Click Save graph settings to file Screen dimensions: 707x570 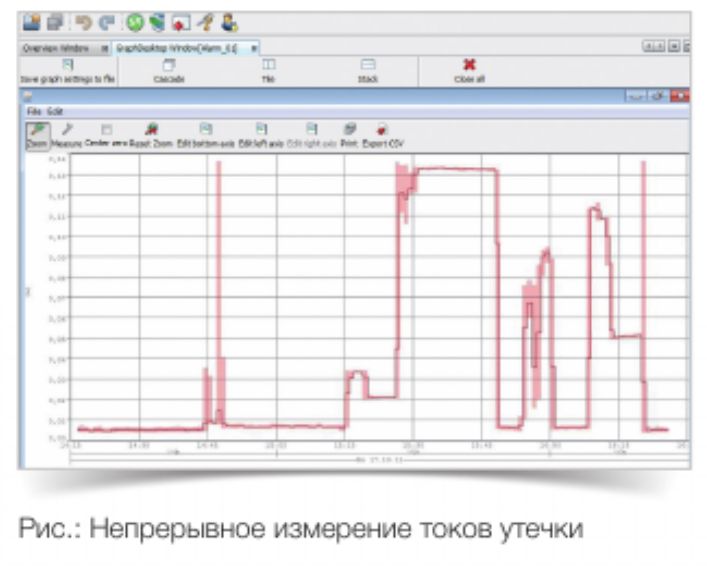pos(68,70)
